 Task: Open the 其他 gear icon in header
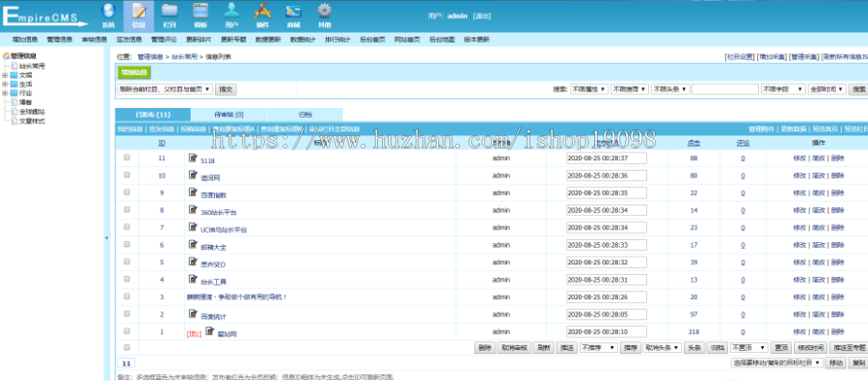[x=324, y=11]
